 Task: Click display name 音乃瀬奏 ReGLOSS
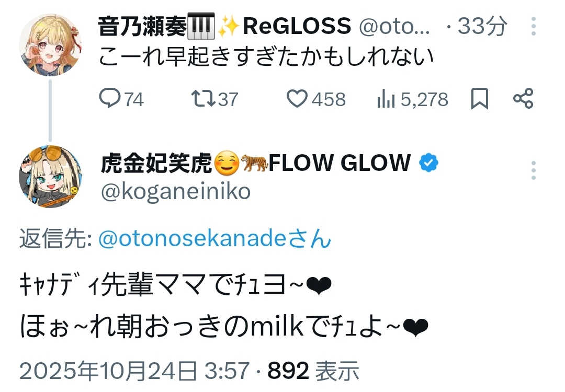(224, 26)
